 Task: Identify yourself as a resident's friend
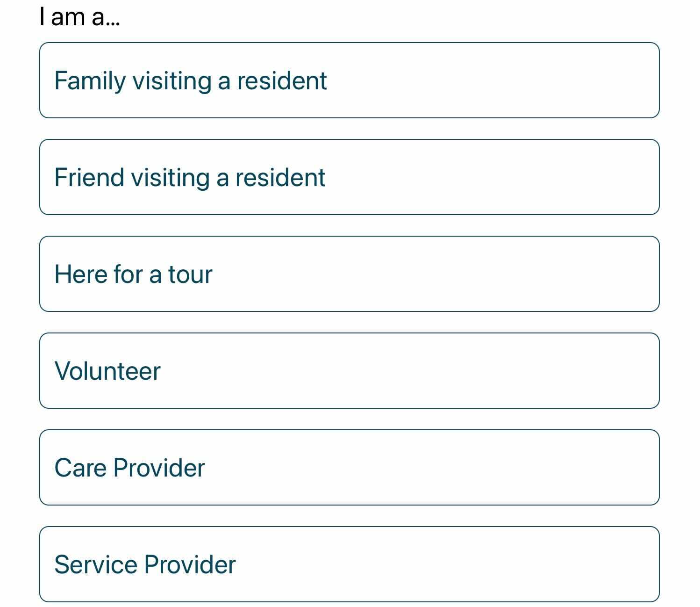coord(350,177)
